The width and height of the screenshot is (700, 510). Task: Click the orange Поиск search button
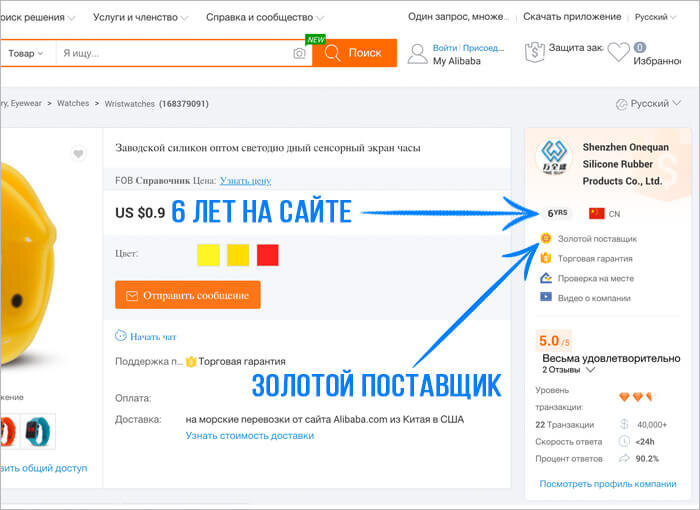354,53
